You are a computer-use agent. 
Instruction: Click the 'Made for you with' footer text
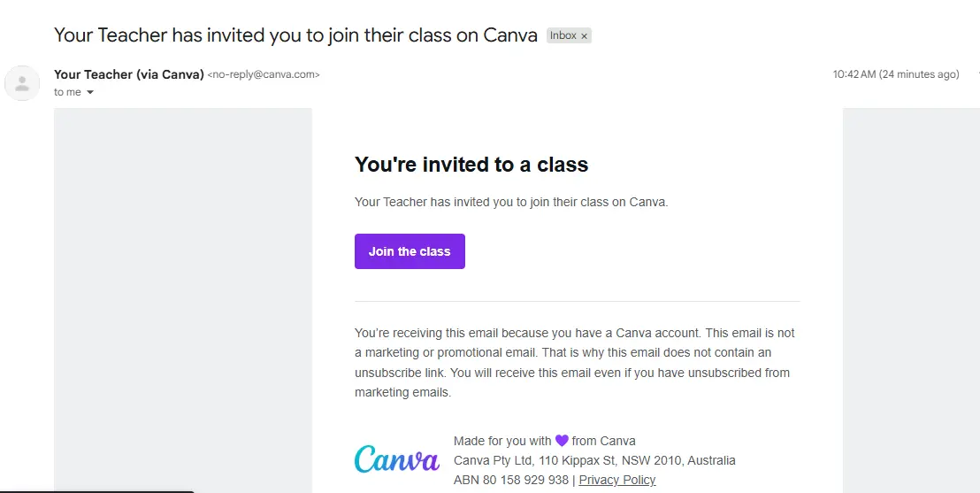tap(502, 441)
